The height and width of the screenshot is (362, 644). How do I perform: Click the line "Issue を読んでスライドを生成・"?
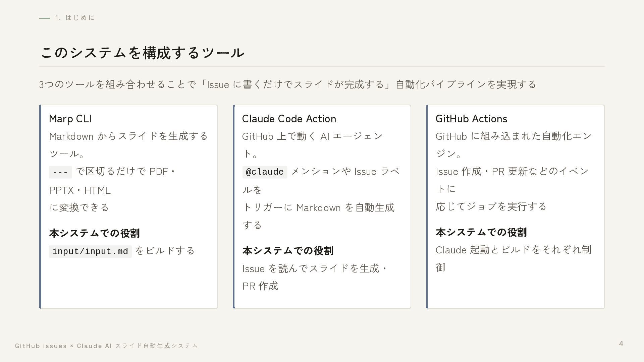pyautogui.click(x=315, y=268)
